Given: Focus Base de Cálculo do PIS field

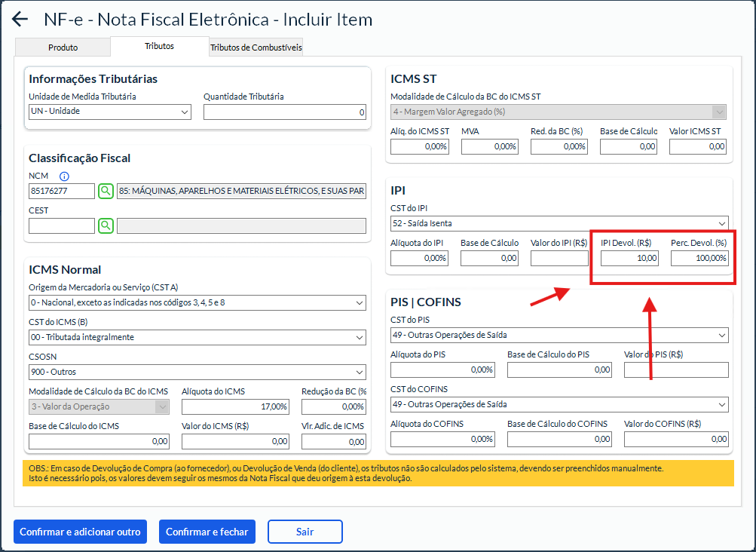Looking at the screenshot, I should 559,370.
